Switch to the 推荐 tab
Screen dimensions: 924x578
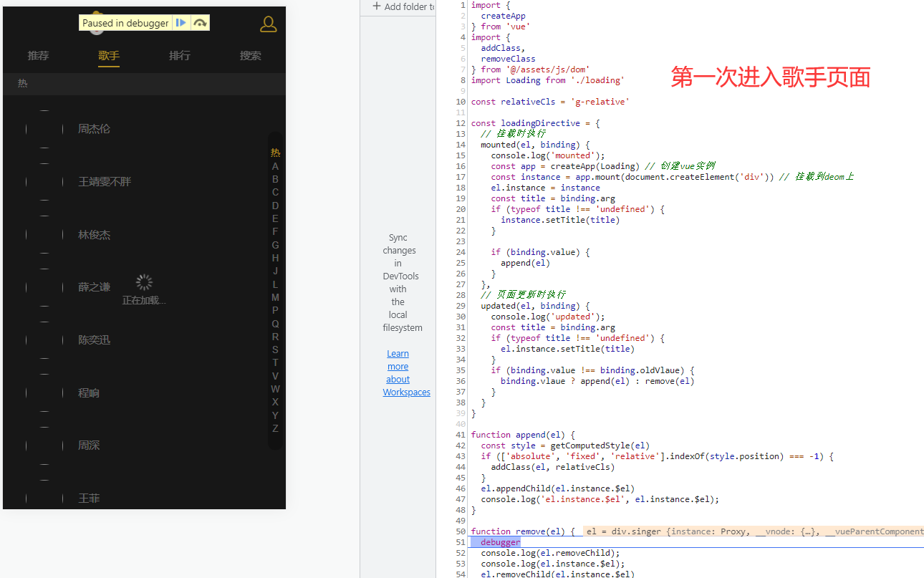pos(38,55)
